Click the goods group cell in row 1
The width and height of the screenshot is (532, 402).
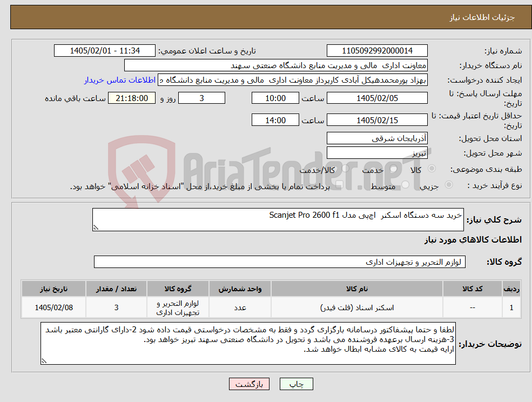pyautogui.click(x=178, y=307)
